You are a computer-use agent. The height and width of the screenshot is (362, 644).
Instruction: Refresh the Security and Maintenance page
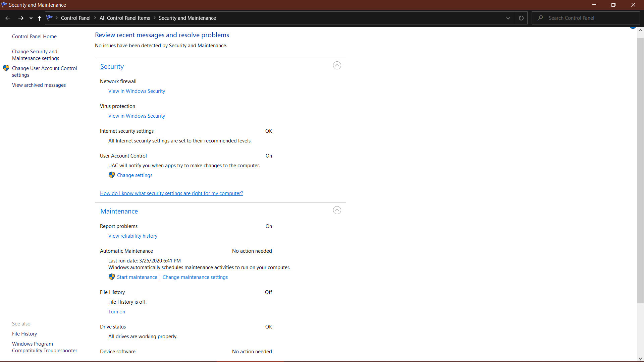(521, 18)
